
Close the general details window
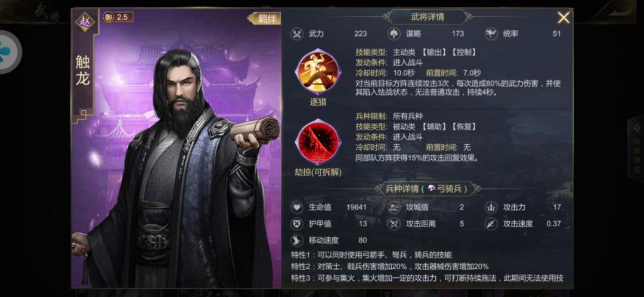pyautogui.click(x=563, y=18)
